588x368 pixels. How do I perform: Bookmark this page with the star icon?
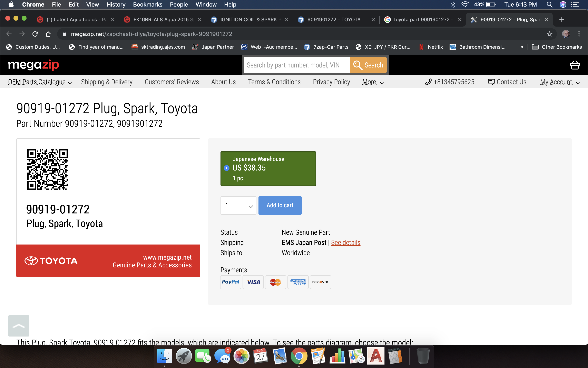(549, 34)
